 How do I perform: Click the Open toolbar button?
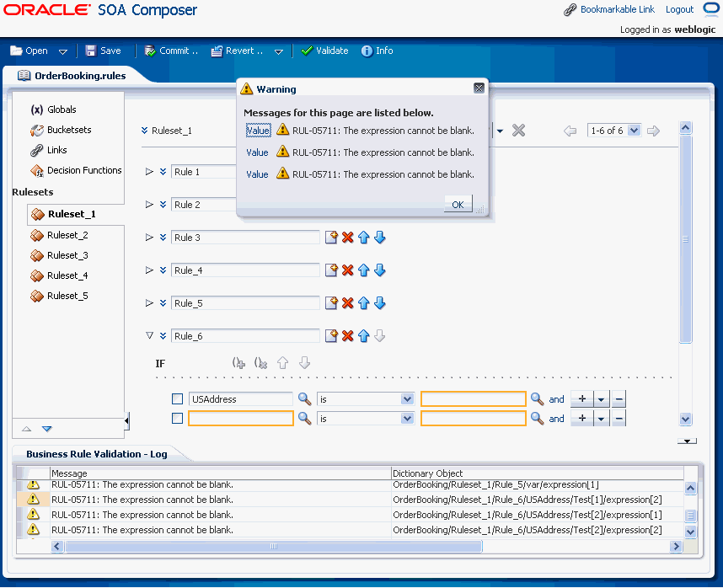point(29,51)
